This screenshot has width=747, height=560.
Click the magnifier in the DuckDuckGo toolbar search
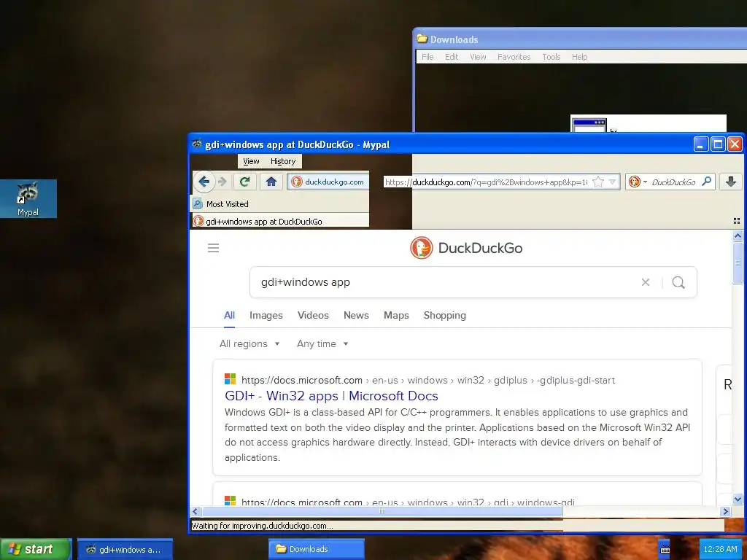pos(706,182)
